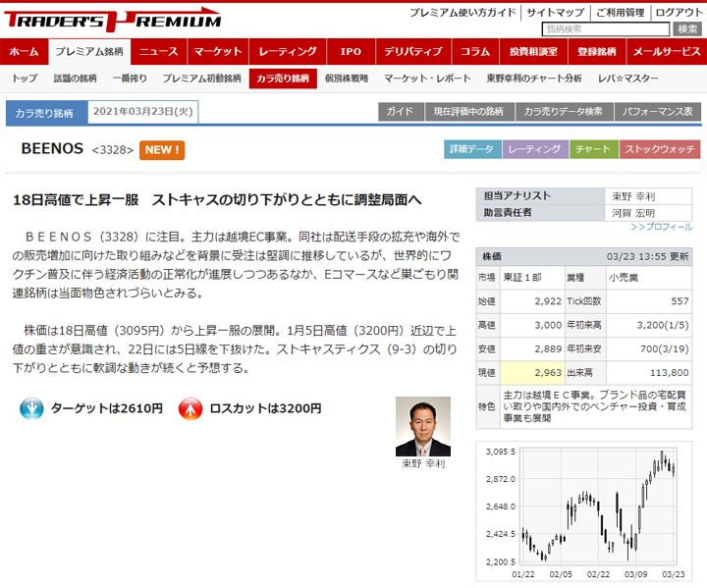Click the ロスカットは3200円 text

coord(265,408)
